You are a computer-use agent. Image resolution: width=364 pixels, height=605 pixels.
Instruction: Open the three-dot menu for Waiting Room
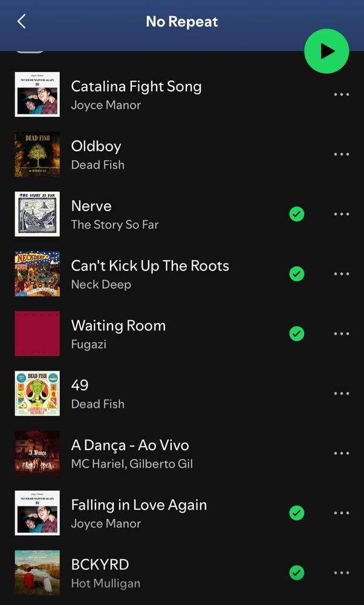click(x=342, y=334)
